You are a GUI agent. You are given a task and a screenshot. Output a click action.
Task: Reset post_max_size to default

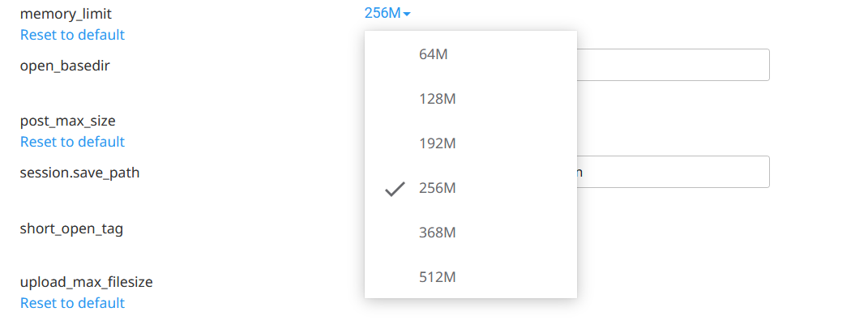click(72, 142)
